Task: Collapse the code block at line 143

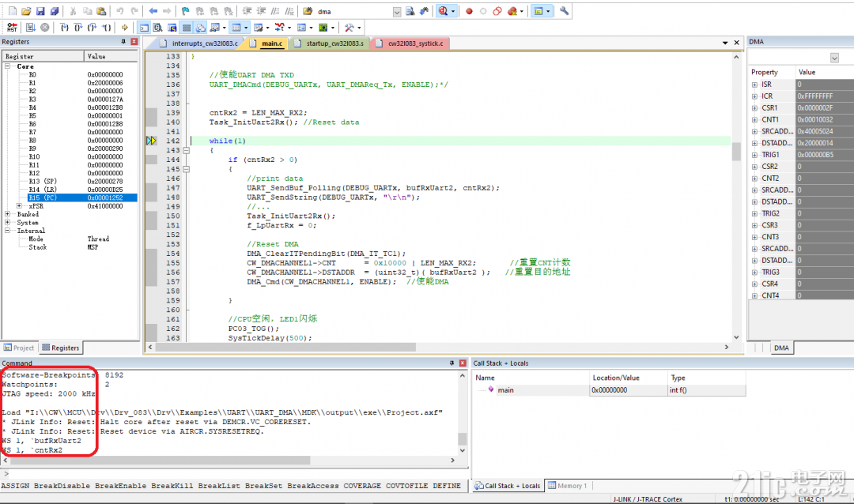Action: (187, 150)
